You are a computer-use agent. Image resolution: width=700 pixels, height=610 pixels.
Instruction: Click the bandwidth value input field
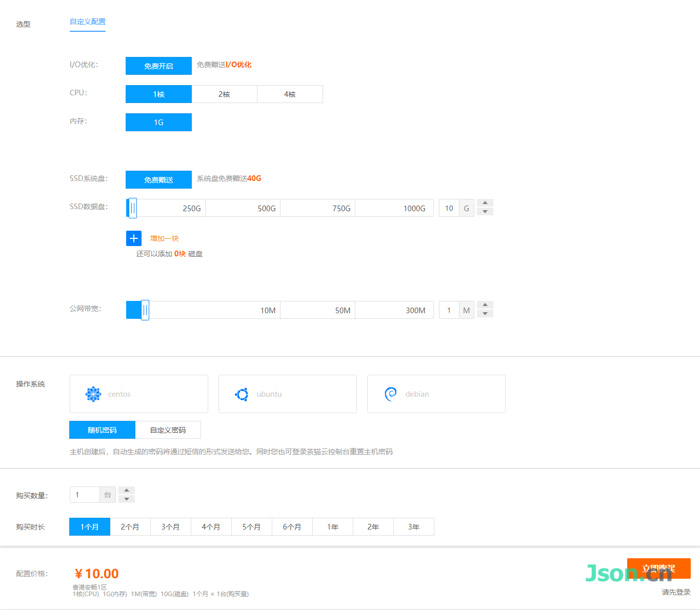coord(449,310)
